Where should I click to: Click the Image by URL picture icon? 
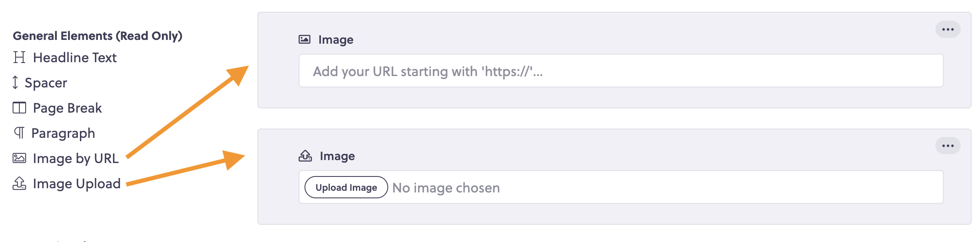19,158
